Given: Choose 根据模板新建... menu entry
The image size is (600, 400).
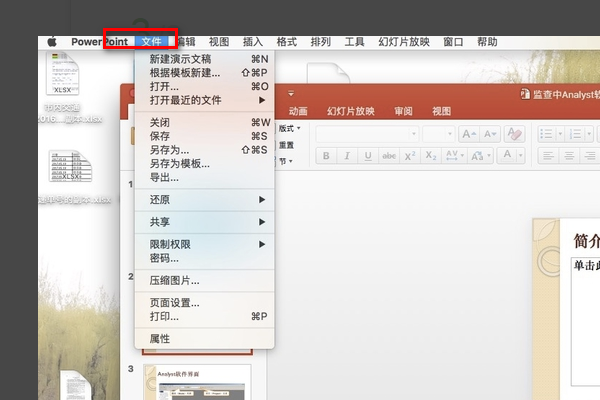Looking at the screenshot, I should click(x=205, y=73).
